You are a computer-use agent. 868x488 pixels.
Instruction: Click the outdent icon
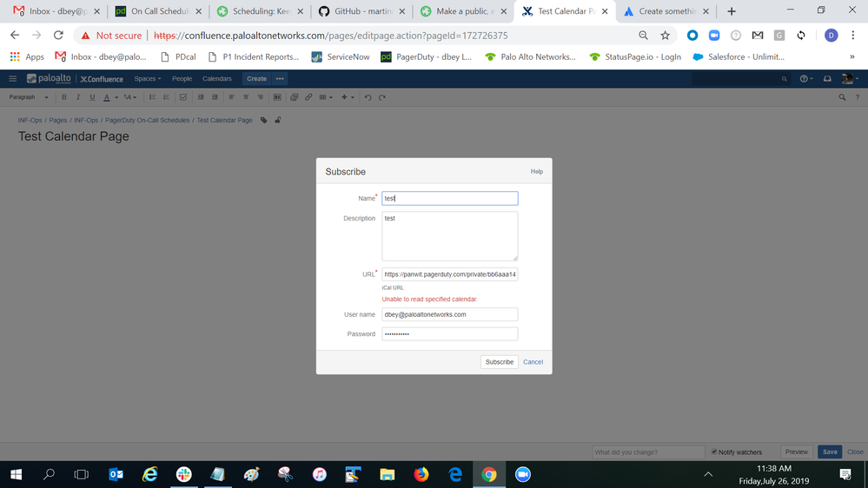[x=201, y=97]
